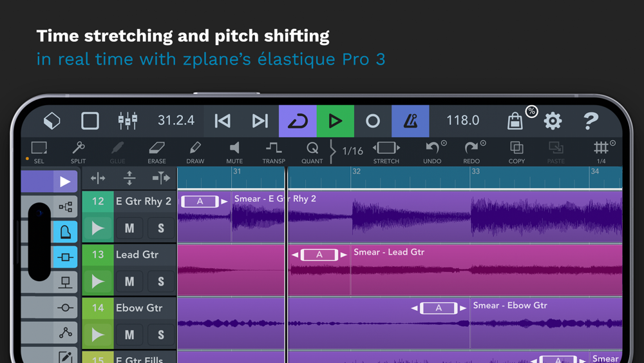Solo the Lead Gtr track
644x363 pixels.
coord(161,282)
